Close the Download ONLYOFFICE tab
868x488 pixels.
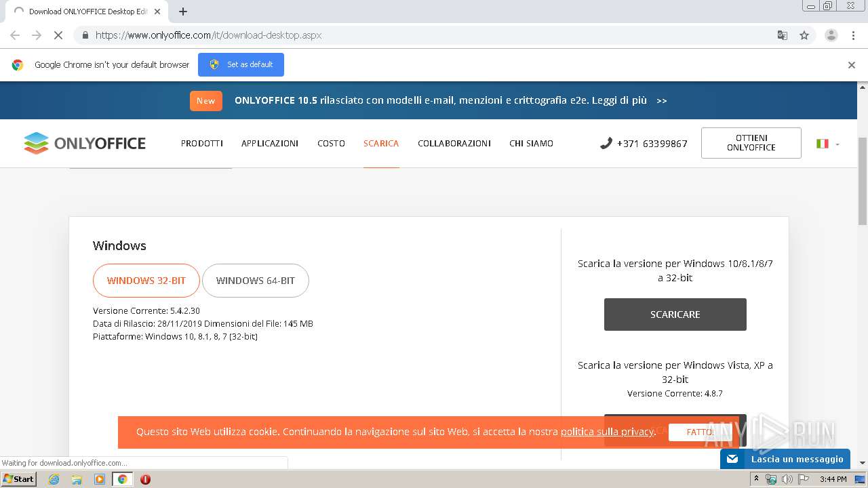pos(157,12)
